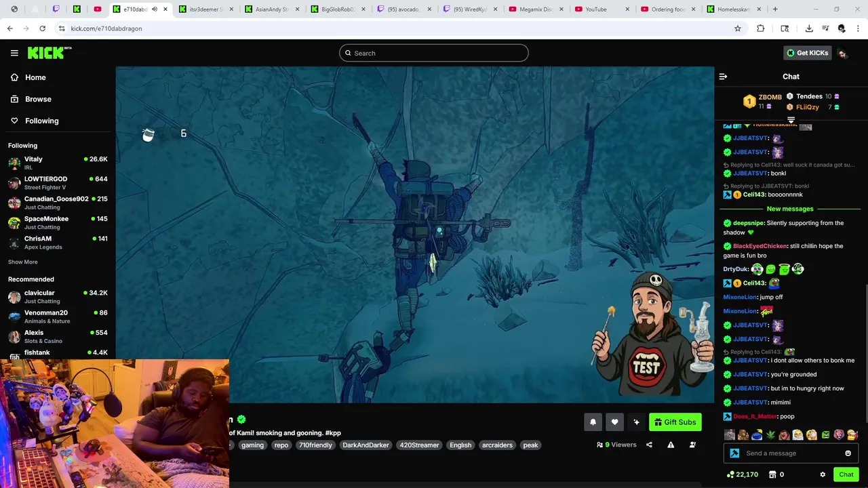Open Vitaly's channel in Following
Viewport: 868px width, 488px height.
click(x=58, y=163)
